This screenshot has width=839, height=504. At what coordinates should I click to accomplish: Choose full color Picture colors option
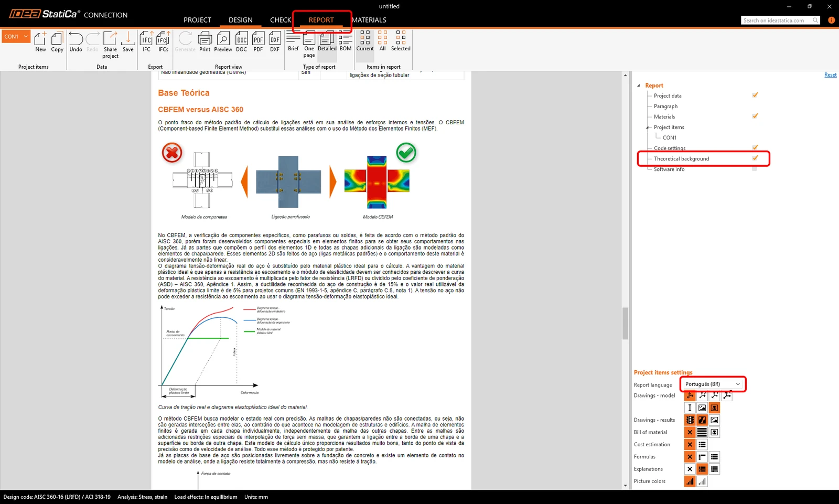point(690,481)
